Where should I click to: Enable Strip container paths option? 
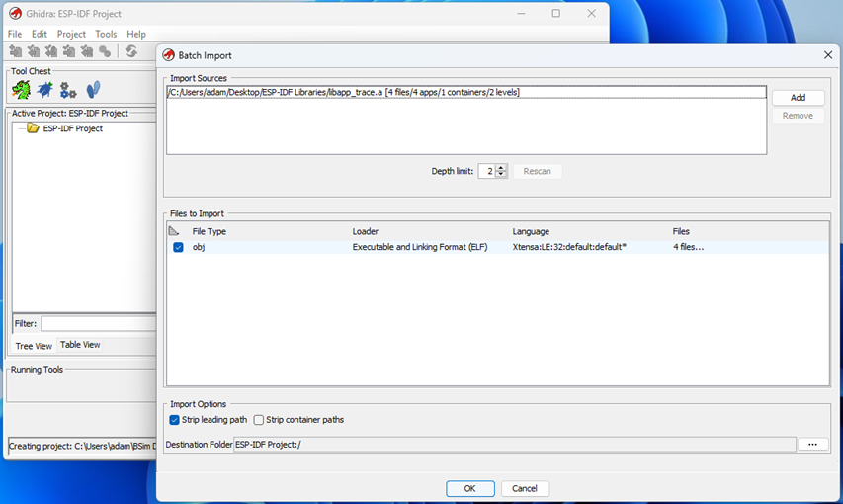pyautogui.click(x=259, y=420)
